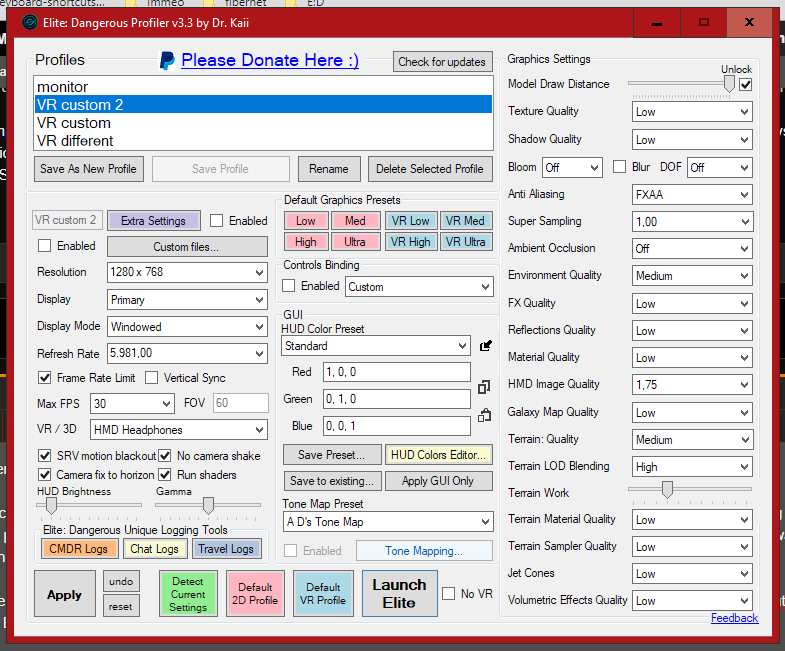
Task: Toggle the Unlock draw distance checkbox
Action: pyautogui.click(x=745, y=84)
